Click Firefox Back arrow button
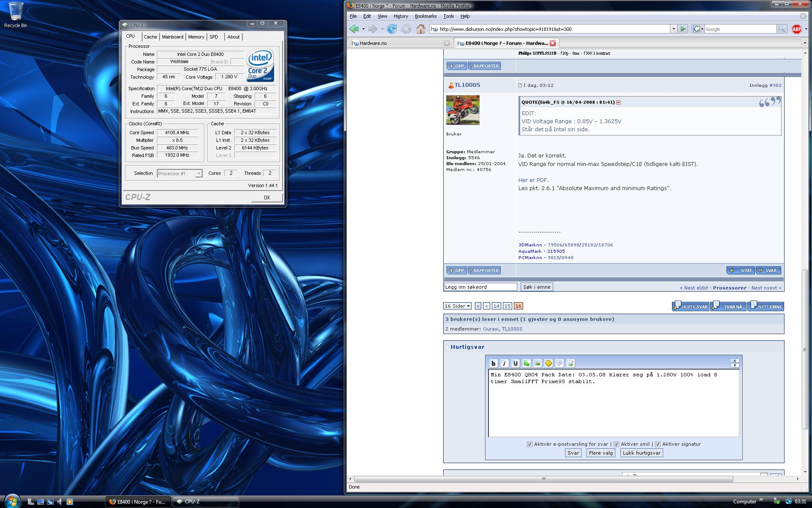The image size is (812, 508). (354, 29)
